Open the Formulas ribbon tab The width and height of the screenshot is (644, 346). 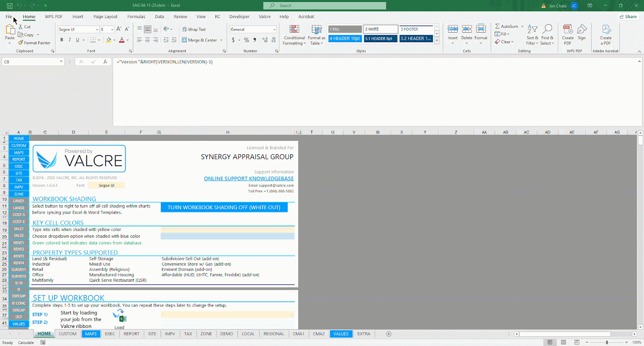tap(136, 16)
